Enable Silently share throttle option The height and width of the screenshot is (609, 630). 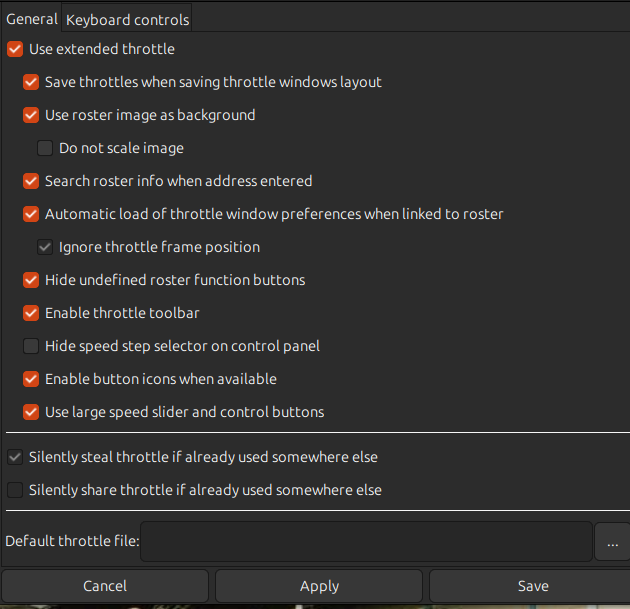pos(15,490)
